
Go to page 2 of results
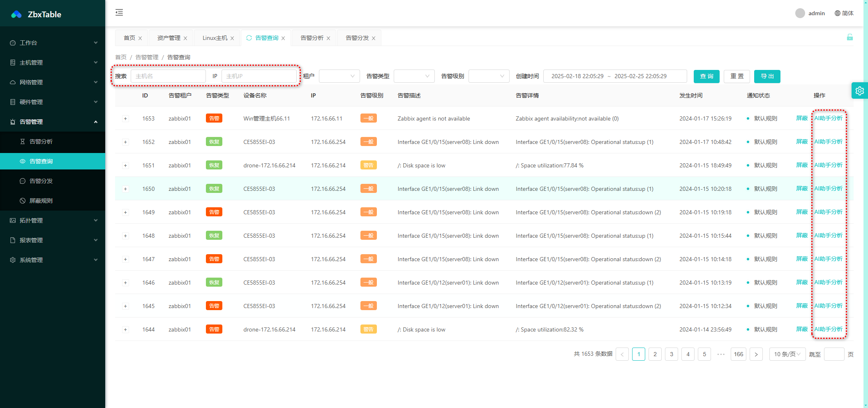click(x=655, y=354)
